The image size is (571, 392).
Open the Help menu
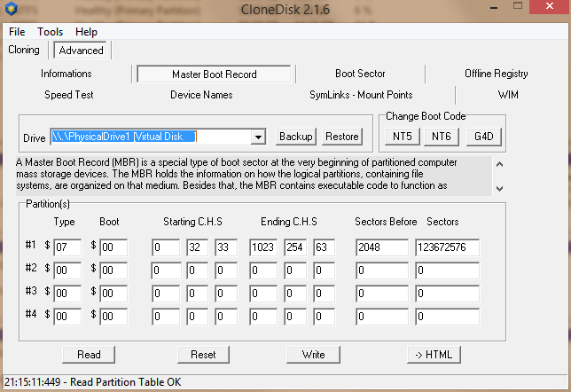click(86, 32)
